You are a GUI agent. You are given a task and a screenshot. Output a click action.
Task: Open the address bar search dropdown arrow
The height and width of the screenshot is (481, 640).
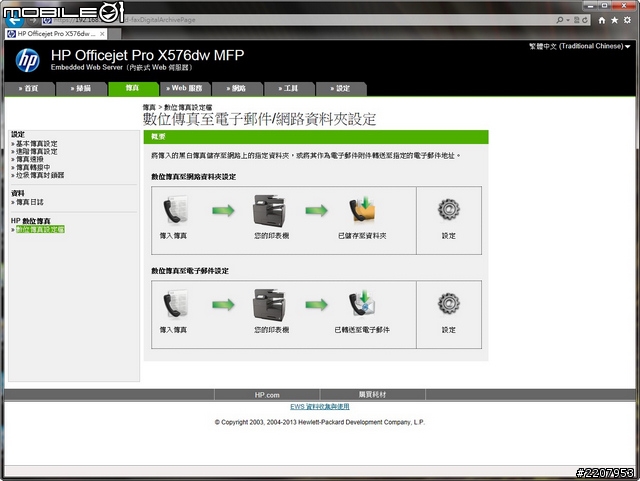pos(568,20)
